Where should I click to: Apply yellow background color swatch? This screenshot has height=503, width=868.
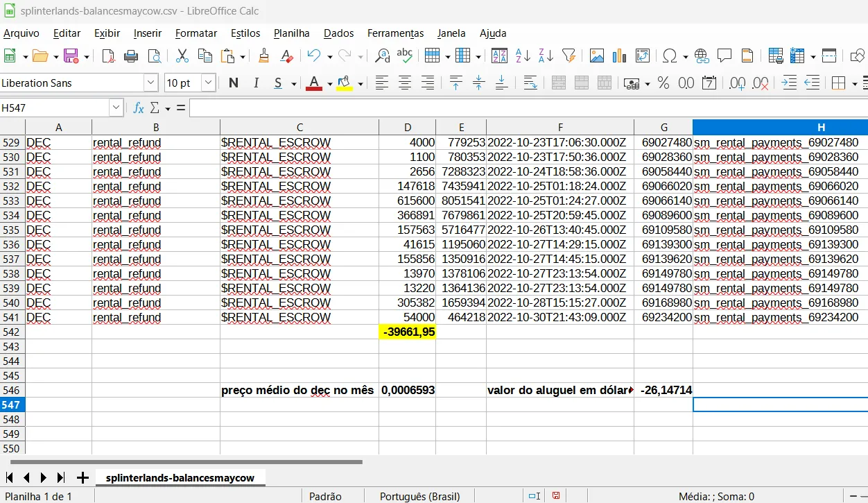(x=345, y=83)
